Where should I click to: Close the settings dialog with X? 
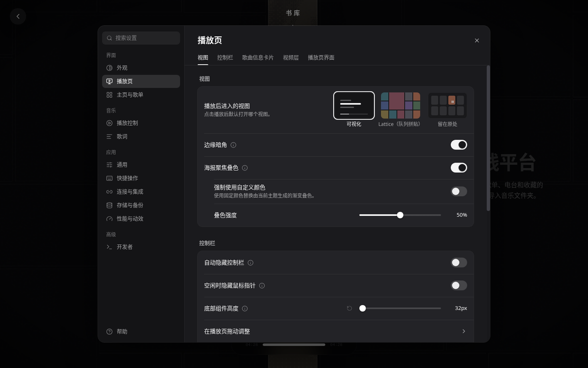tap(477, 41)
